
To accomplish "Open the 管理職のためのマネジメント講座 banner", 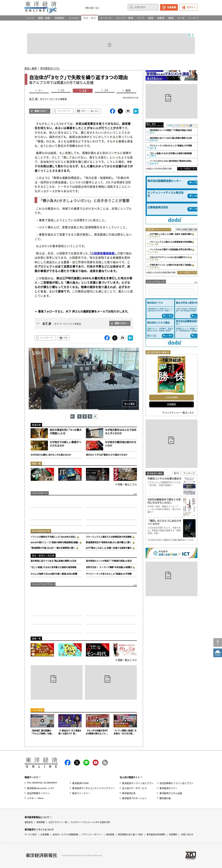I will pyautogui.click(x=172, y=76).
